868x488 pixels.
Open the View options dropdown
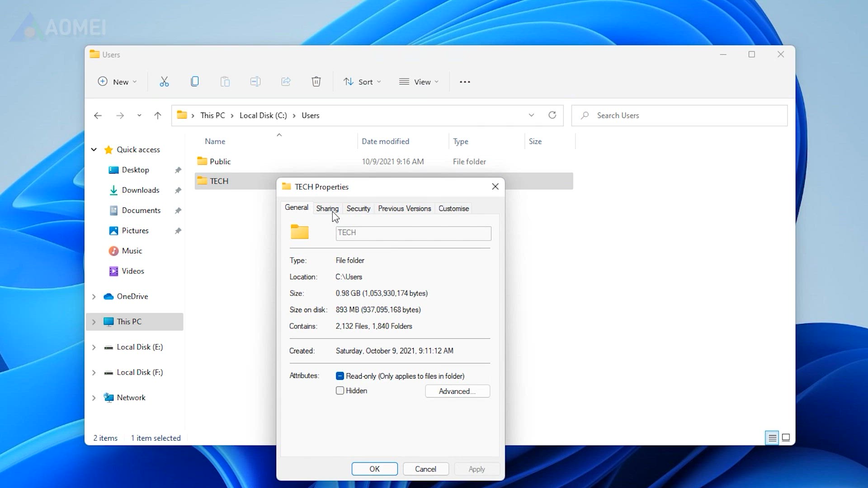[x=419, y=82]
